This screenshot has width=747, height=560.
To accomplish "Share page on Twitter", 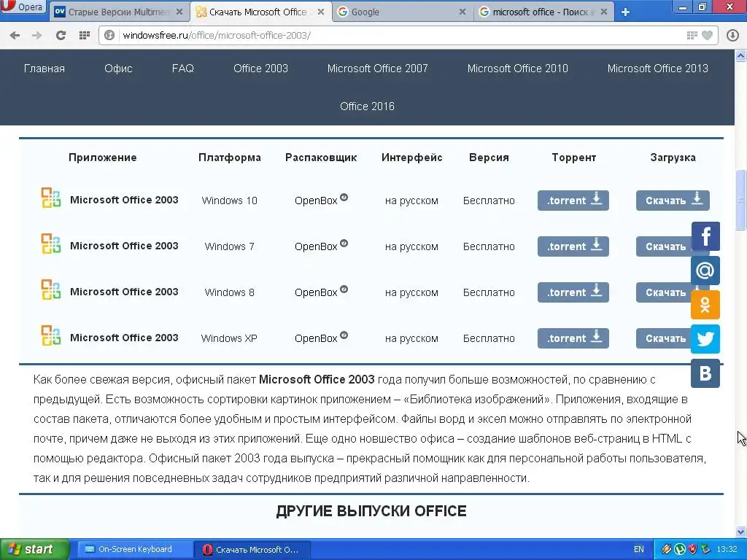I will click(705, 339).
